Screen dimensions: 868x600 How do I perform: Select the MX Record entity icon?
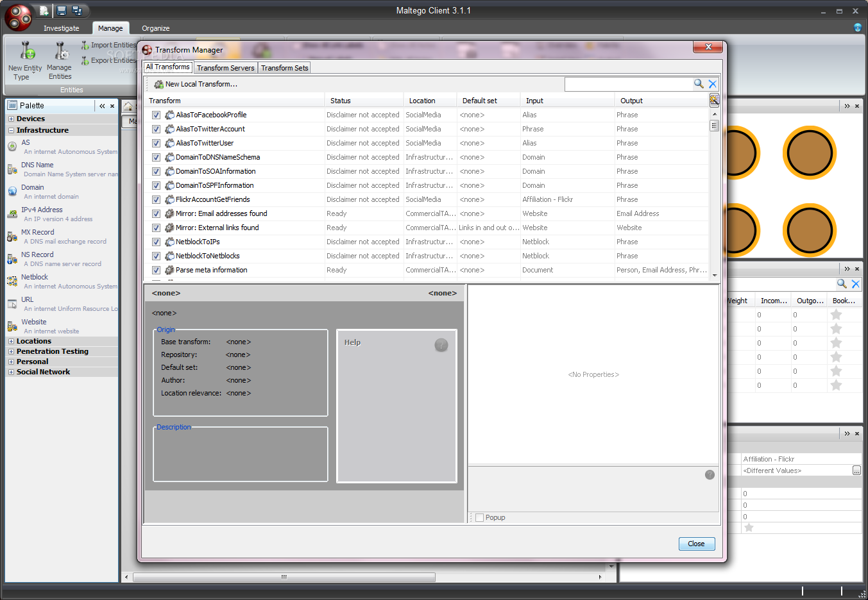point(12,237)
